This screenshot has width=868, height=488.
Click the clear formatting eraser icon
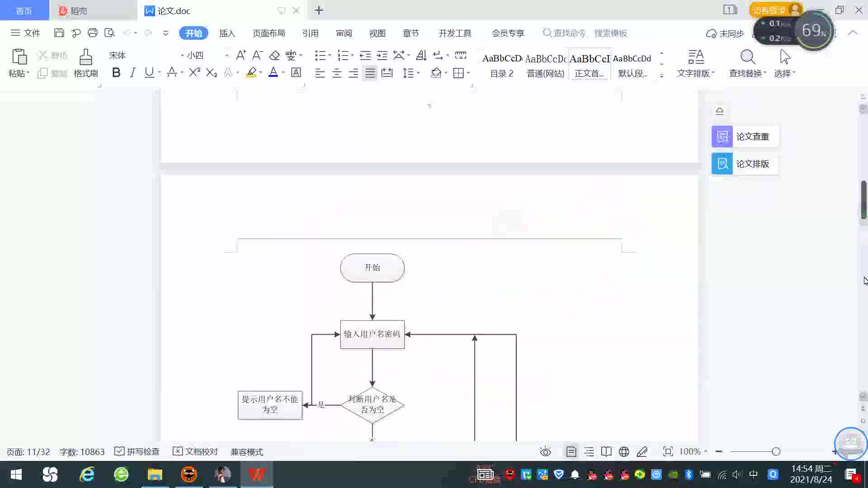tap(274, 56)
